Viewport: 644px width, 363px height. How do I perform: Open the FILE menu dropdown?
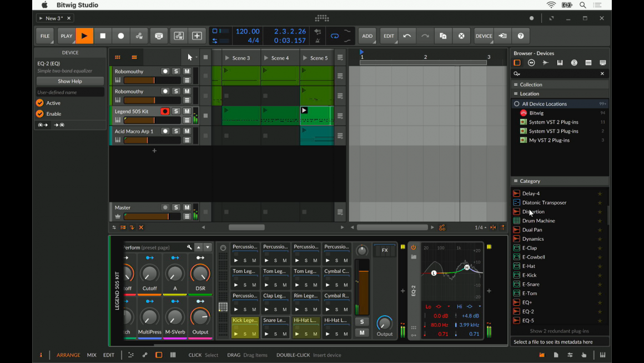point(45,36)
